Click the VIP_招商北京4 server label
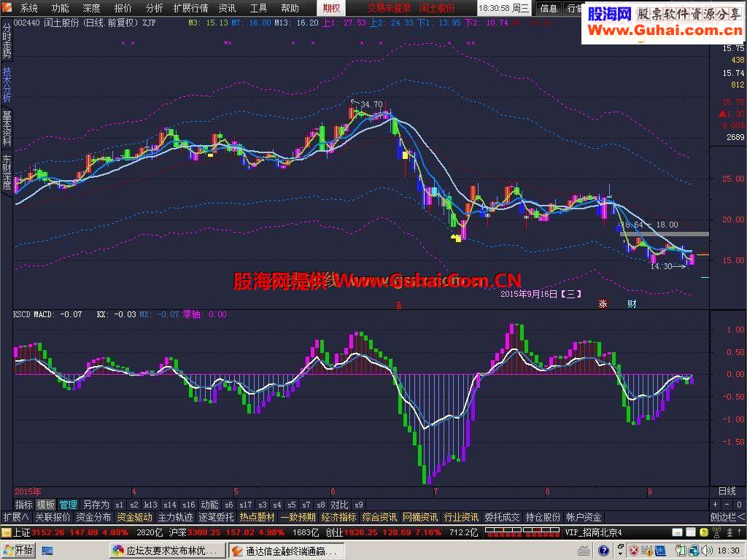The width and height of the screenshot is (747, 560). click(594, 532)
